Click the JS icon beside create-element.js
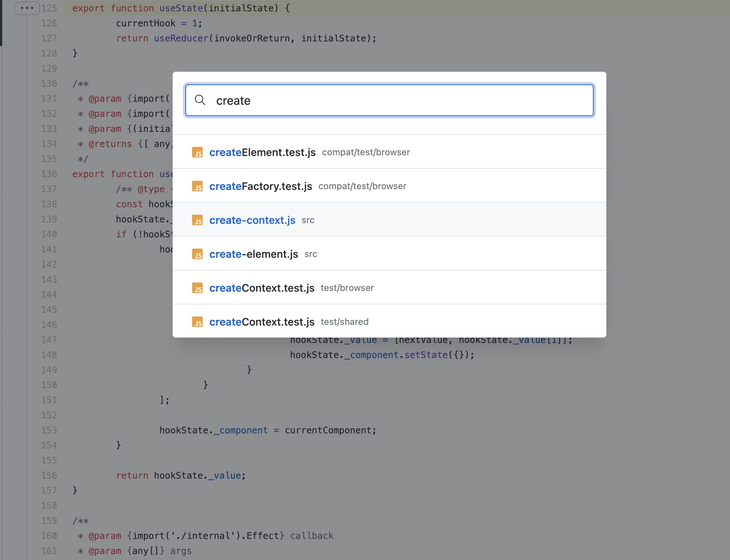 [198, 254]
